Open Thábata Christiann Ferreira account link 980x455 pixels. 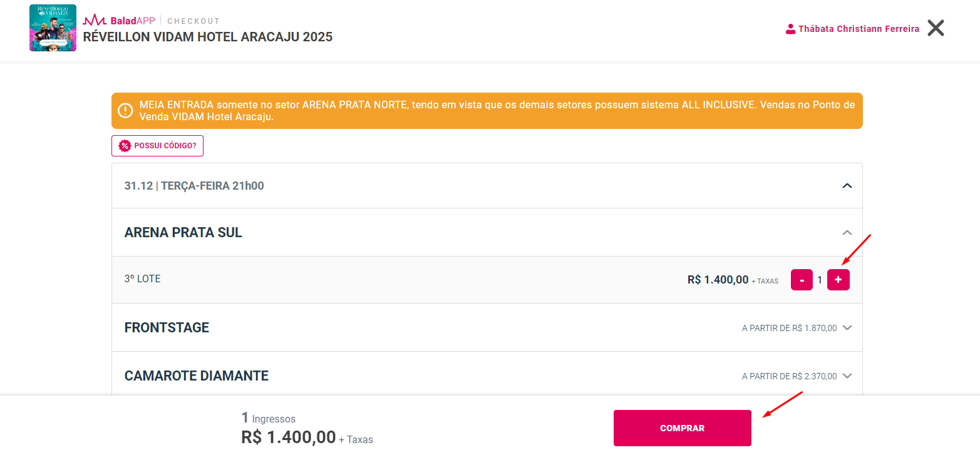point(859,29)
